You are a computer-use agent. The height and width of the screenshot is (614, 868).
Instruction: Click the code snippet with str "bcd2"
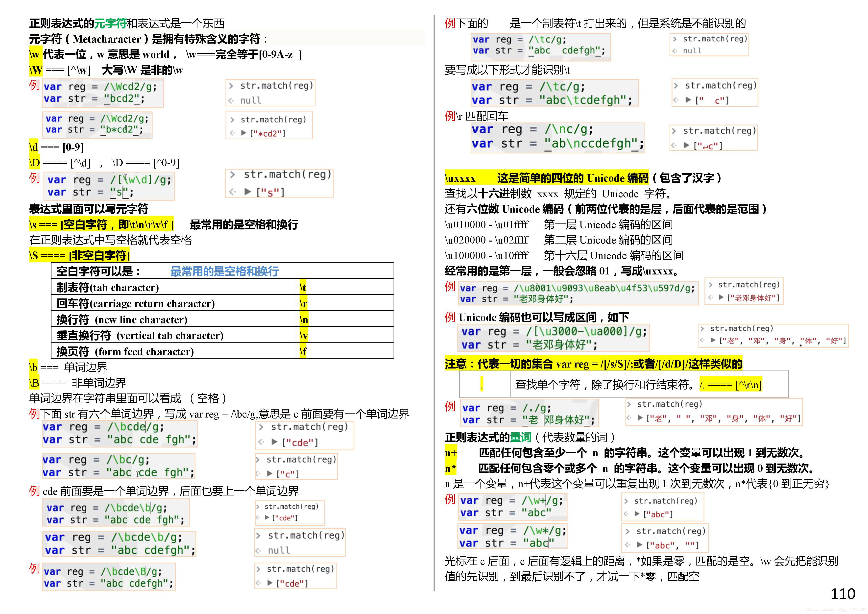click(x=103, y=93)
